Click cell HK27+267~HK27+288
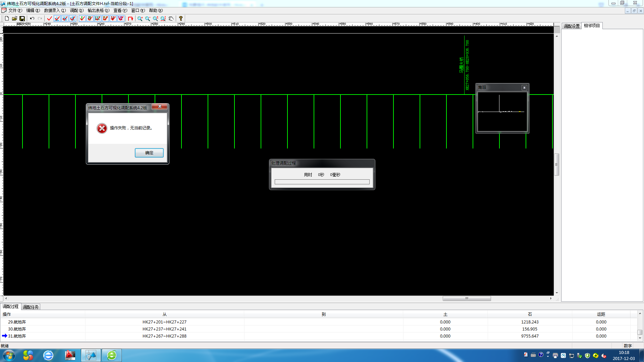Viewport: 644px width, 362px height. click(x=164, y=336)
